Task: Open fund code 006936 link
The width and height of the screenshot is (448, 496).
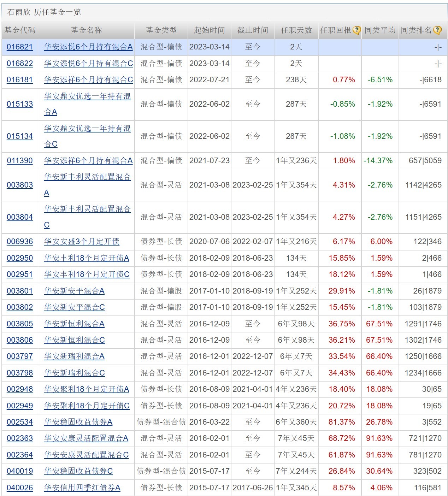Action: (20, 242)
